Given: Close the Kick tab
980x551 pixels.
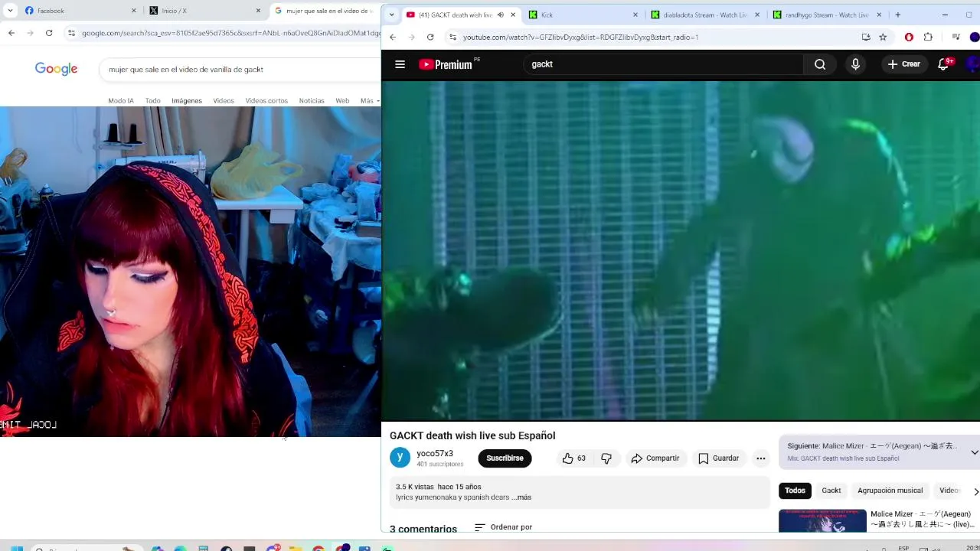Looking at the screenshot, I should point(635,15).
